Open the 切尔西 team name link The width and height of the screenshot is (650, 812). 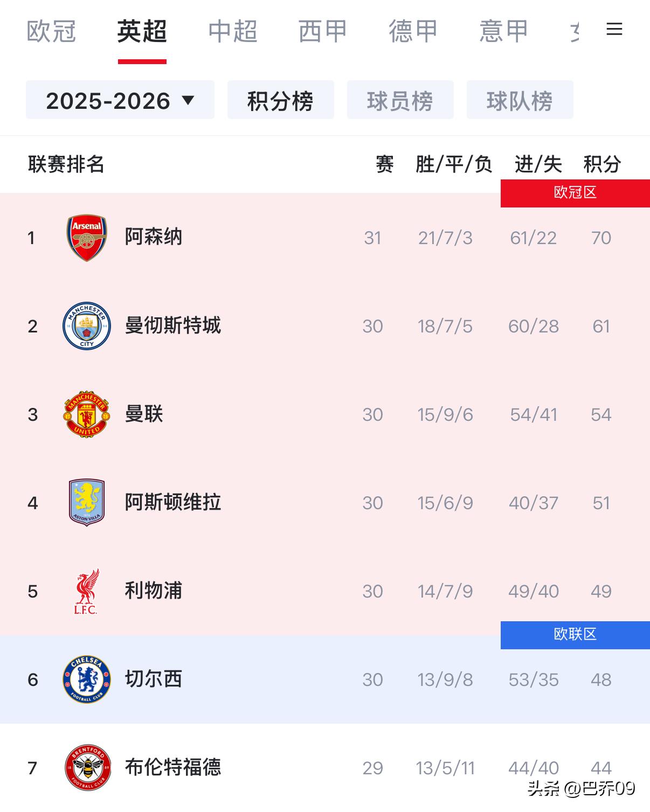[154, 679]
